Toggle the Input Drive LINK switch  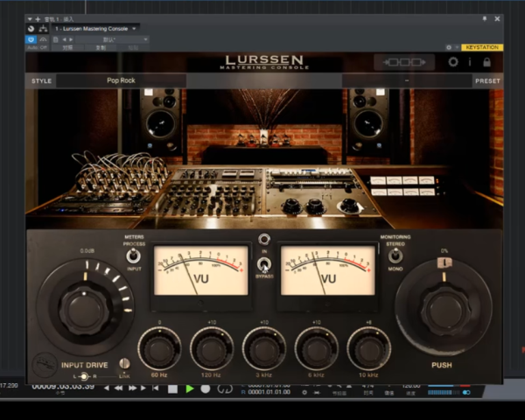pyautogui.click(x=124, y=364)
